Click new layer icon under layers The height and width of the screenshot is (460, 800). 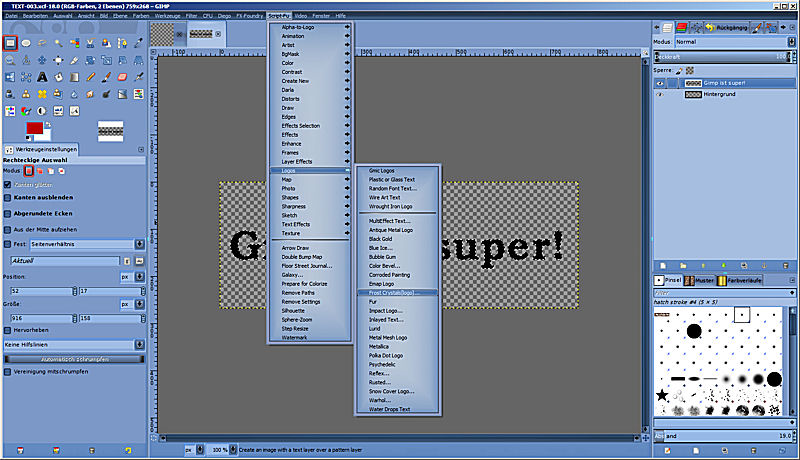click(663, 266)
